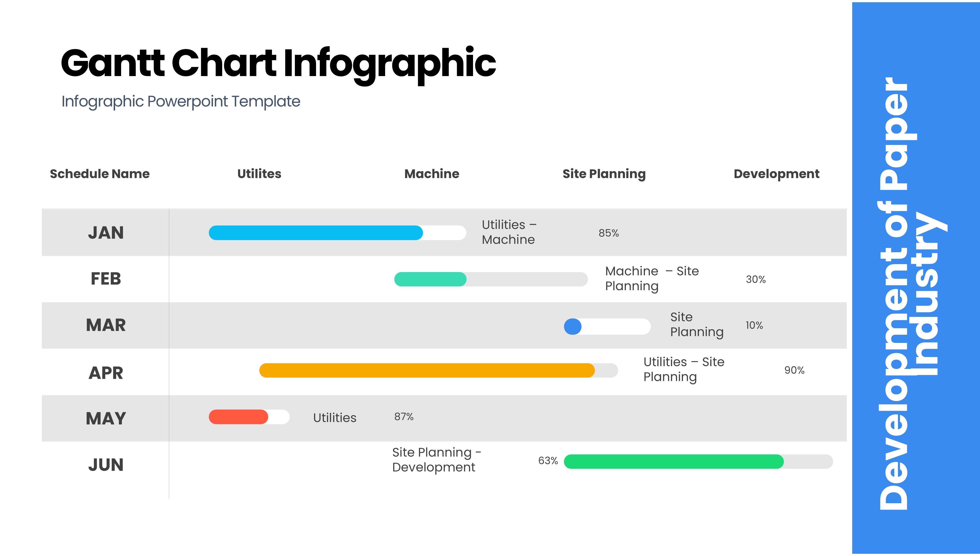Click the Machine column header
The height and width of the screenshot is (556, 980).
[x=432, y=174]
